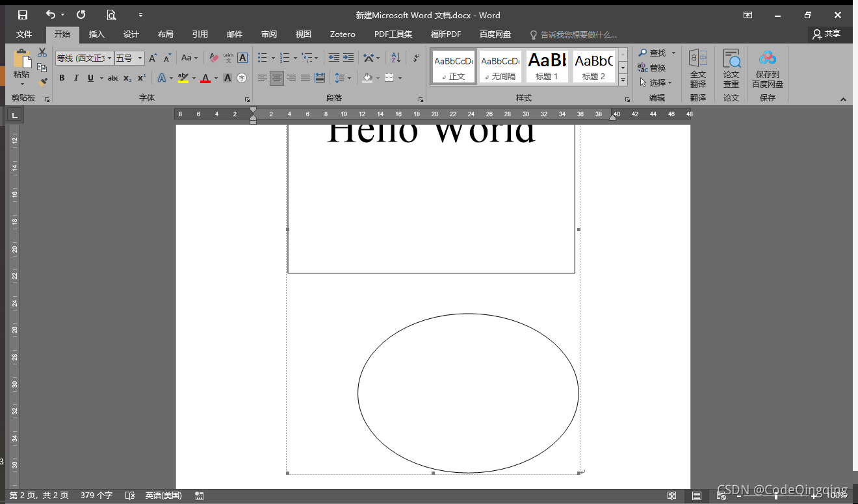Switch to the Design (设计) tab
This screenshot has height=504, width=858.
[x=131, y=34]
